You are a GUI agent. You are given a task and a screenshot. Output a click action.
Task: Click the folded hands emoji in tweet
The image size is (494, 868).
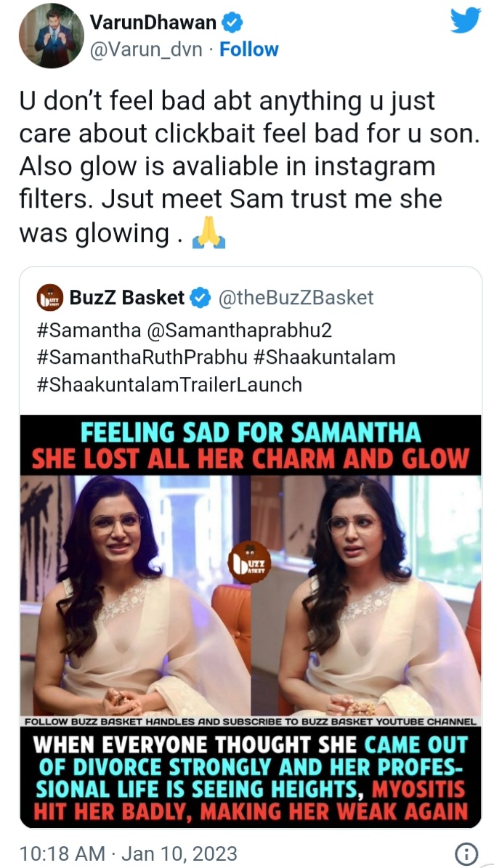click(208, 234)
